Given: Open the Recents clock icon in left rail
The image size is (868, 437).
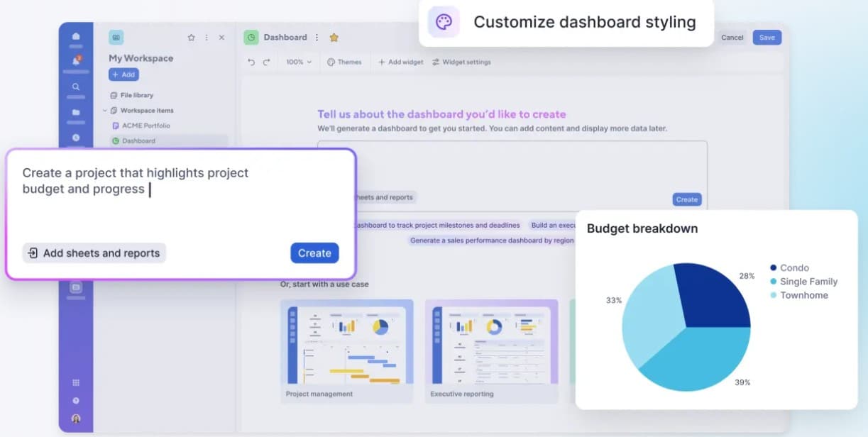Looking at the screenshot, I should coord(76,138).
